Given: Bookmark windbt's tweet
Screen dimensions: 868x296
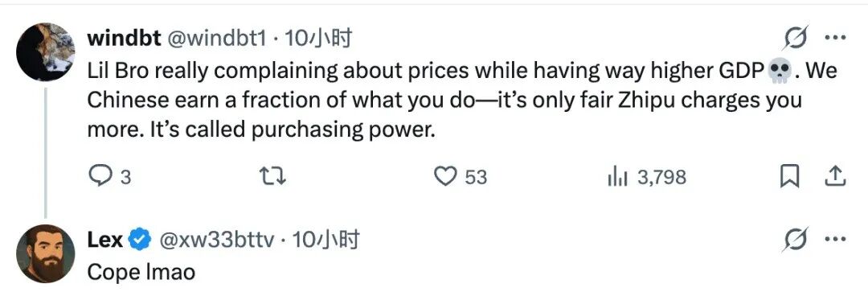Looking at the screenshot, I should pos(789,178).
